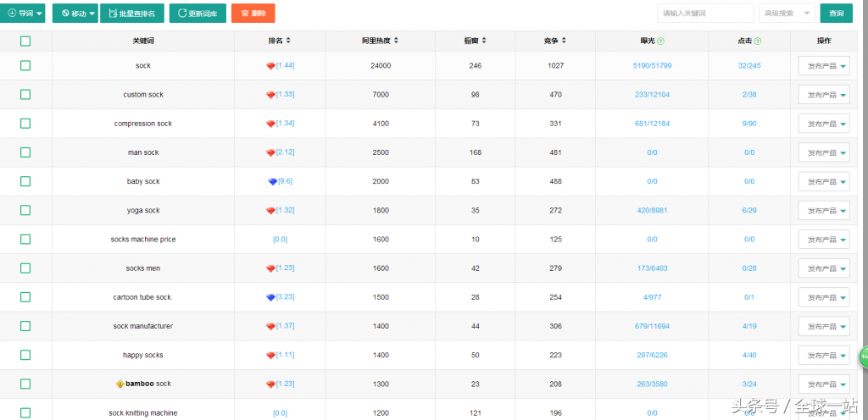Open 发布产品 dropdown for sock manufacturer row
The image size is (868, 420).
point(824,327)
